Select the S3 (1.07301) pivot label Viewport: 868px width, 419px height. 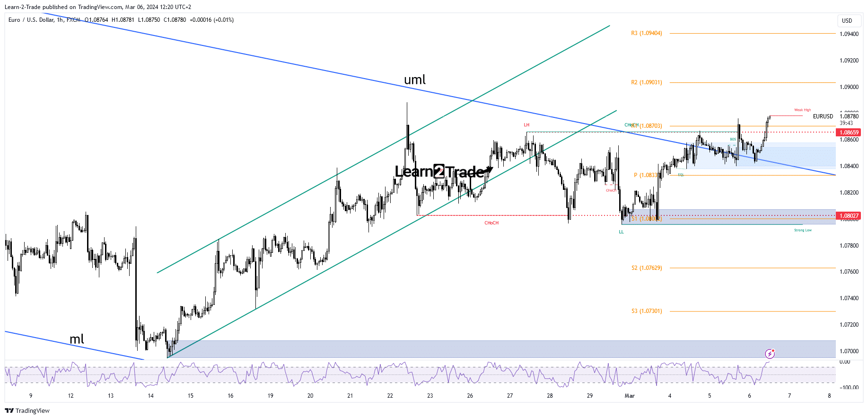coord(647,311)
